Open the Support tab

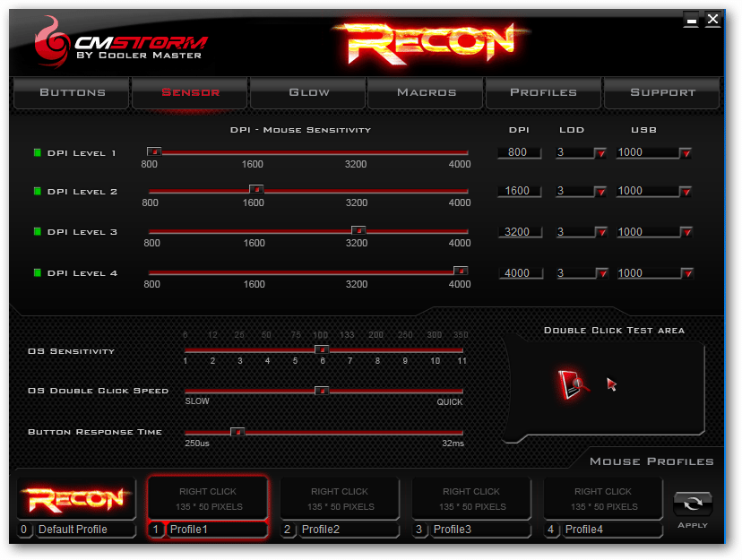click(x=662, y=92)
